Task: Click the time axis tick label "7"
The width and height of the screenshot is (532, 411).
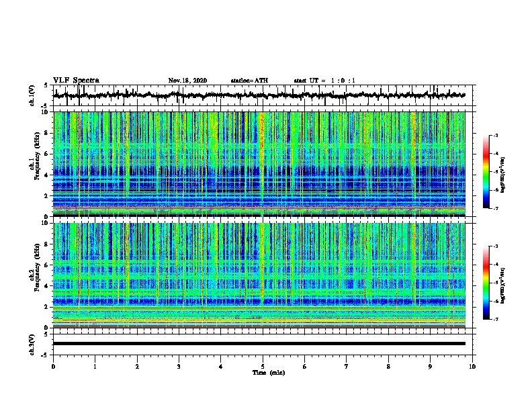Action: 347,367
